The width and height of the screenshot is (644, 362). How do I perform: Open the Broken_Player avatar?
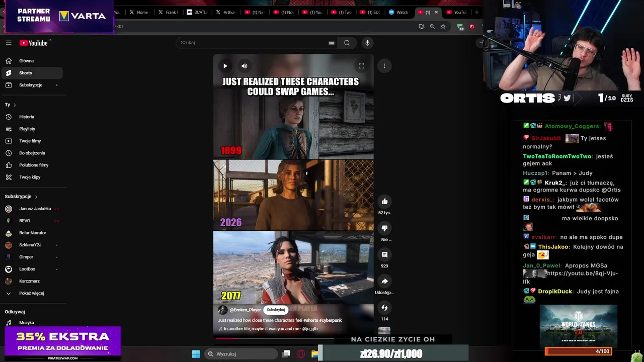(x=222, y=310)
